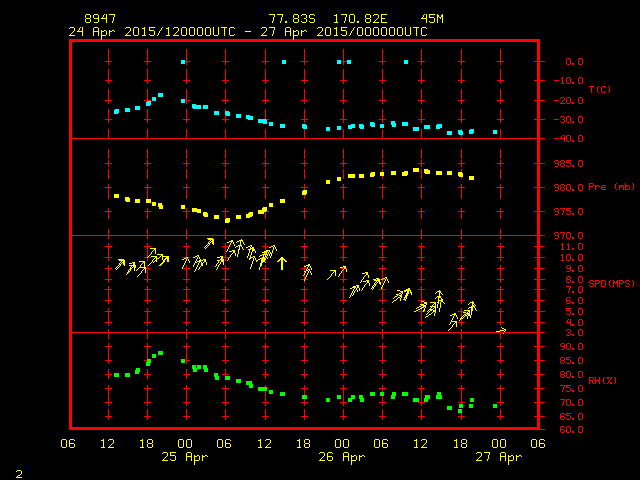Click the '-10.0' temperature axis value
This screenshot has height=480, width=640.
coord(569,81)
